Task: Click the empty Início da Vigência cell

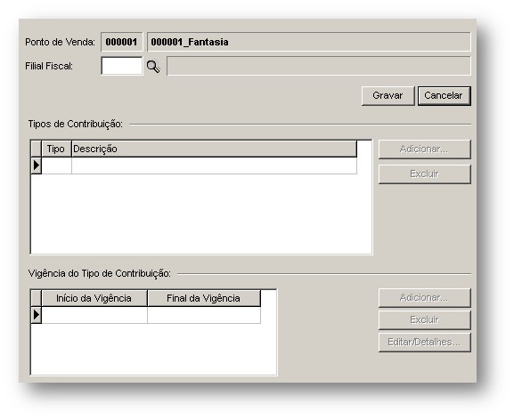Action: [x=94, y=315]
